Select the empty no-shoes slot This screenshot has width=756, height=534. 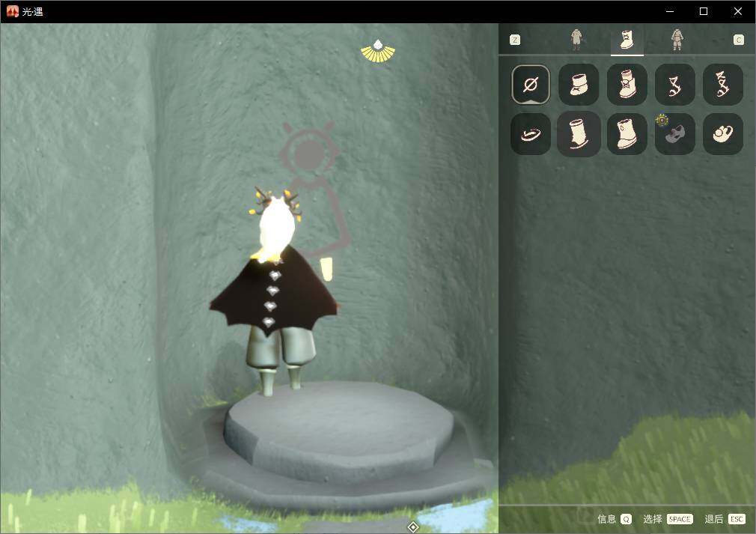(x=531, y=85)
